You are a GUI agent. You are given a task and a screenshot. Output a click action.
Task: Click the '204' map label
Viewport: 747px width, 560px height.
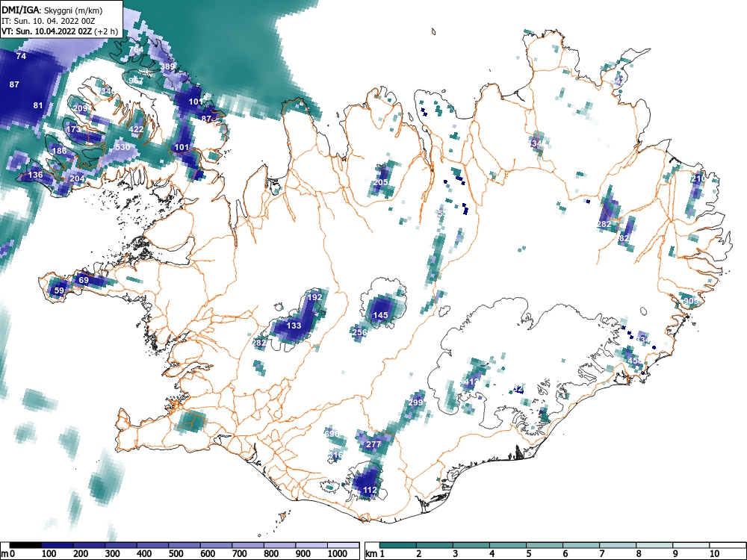pyautogui.click(x=77, y=179)
